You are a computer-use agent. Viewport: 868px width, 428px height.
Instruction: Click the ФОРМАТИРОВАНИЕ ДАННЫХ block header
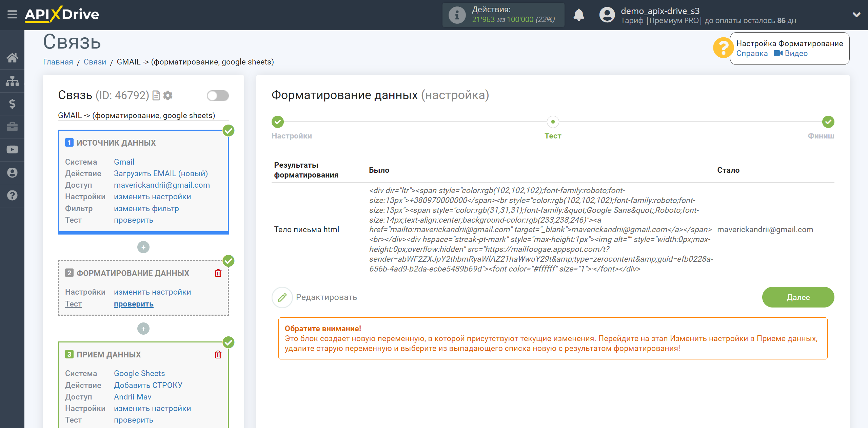point(133,273)
